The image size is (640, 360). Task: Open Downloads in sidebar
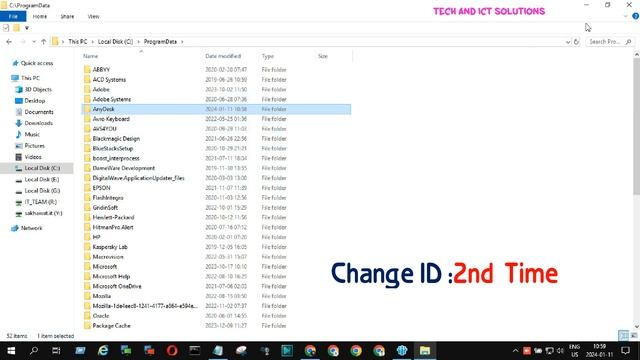pyautogui.click(x=34, y=123)
